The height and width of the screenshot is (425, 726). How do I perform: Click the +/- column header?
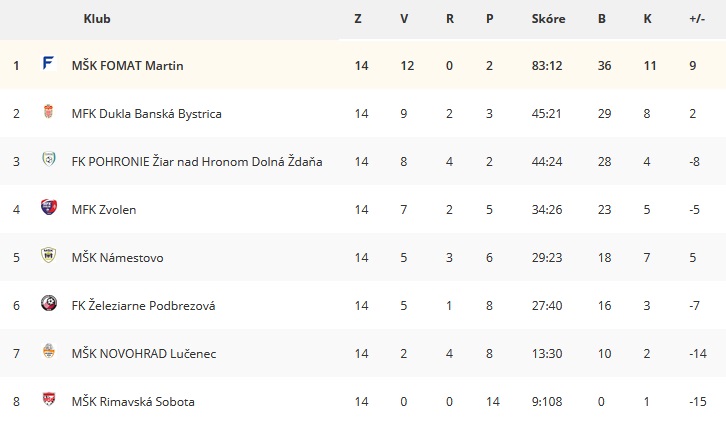click(x=697, y=19)
